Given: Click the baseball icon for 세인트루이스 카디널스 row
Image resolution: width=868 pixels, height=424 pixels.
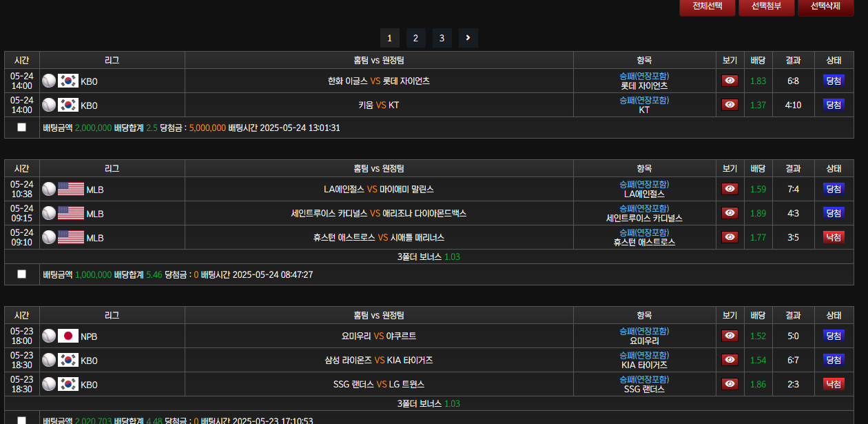Looking at the screenshot, I should point(49,213).
